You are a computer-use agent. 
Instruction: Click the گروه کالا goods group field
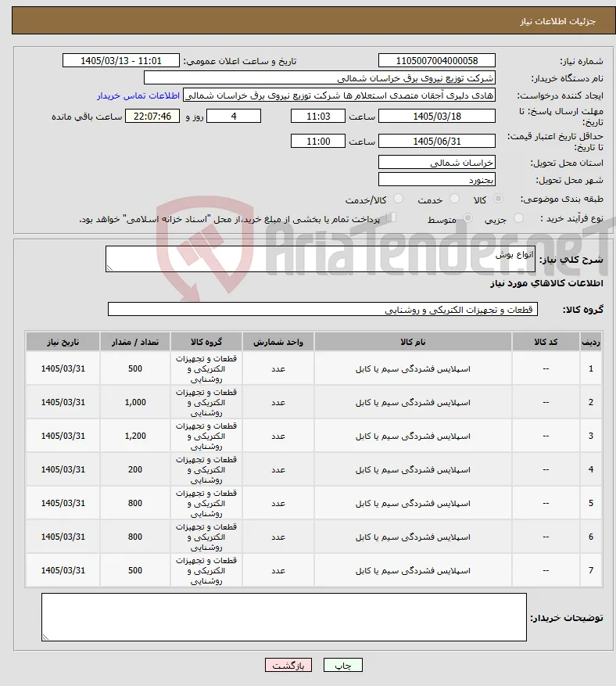pyautogui.click(x=323, y=309)
